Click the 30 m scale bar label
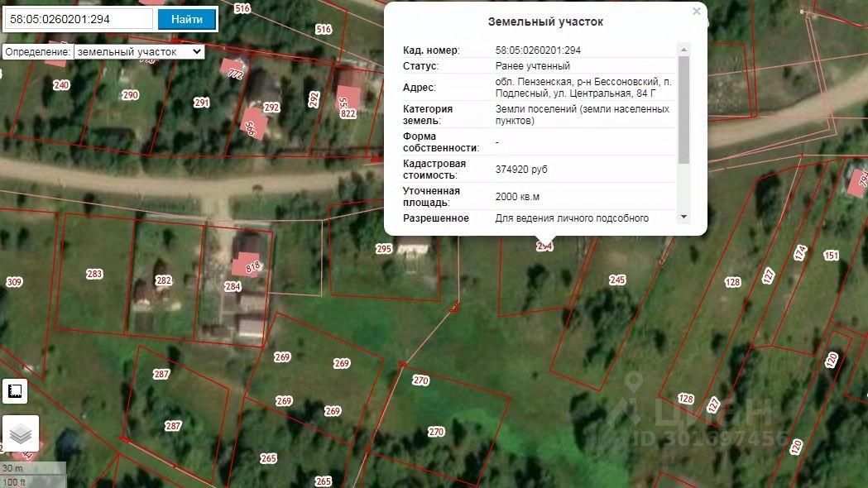The image size is (868, 488). [x=12, y=468]
